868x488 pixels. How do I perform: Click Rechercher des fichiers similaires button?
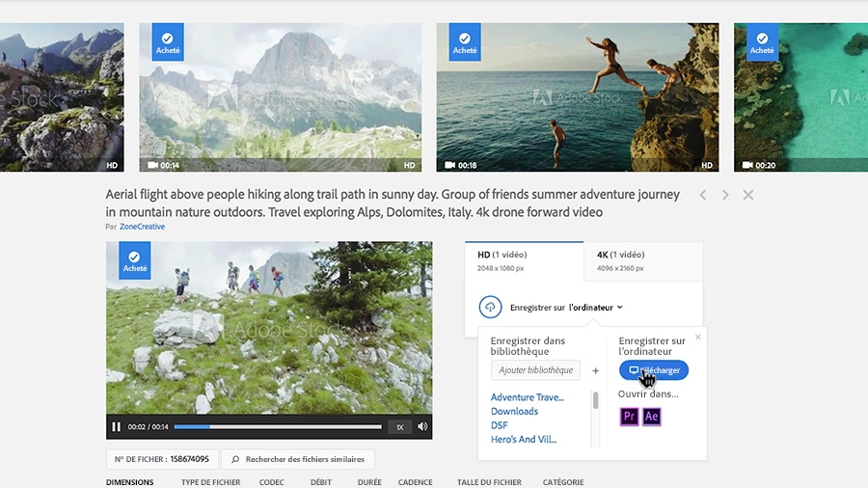tap(298, 459)
